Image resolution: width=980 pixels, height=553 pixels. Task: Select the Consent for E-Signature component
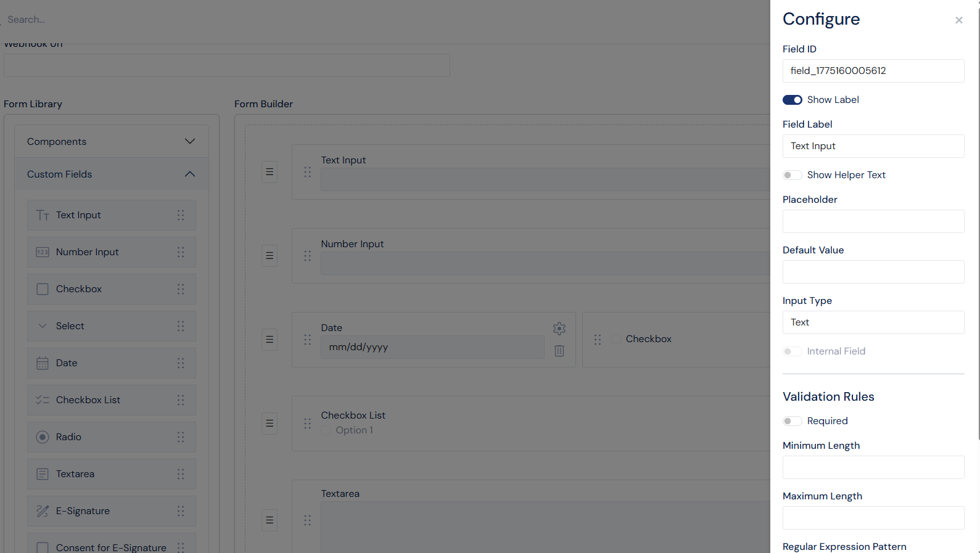[42, 547]
